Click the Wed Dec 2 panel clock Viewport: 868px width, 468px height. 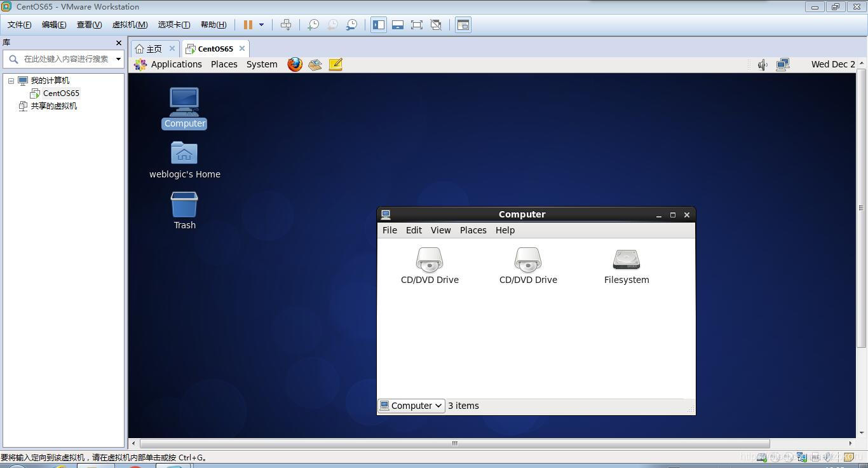pyautogui.click(x=833, y=64)
